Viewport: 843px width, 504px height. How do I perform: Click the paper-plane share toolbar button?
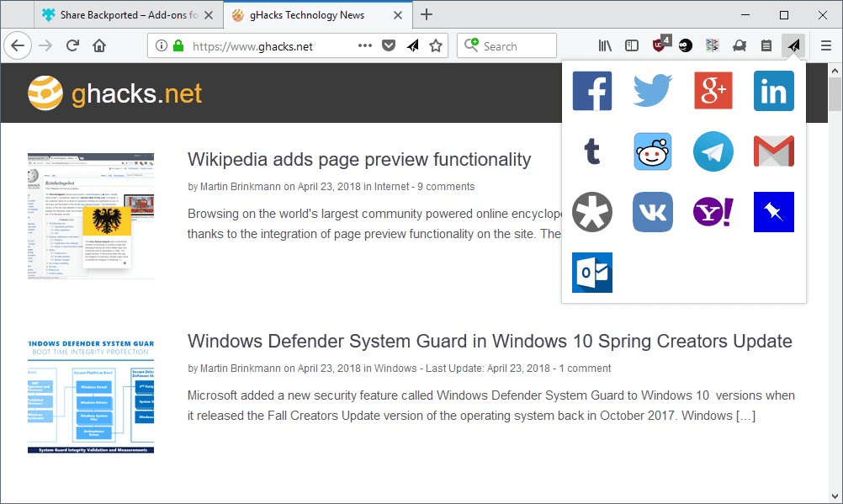click(793, 45)
